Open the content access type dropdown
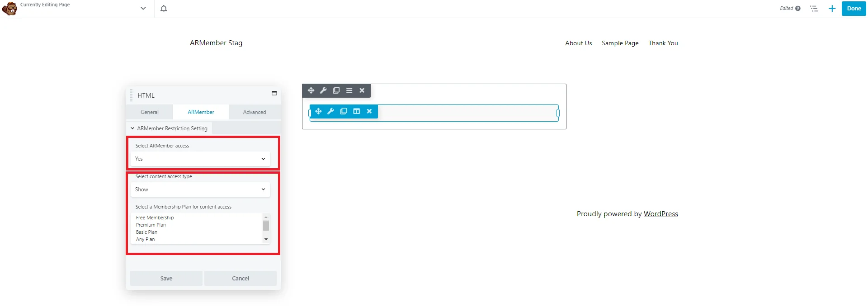The image size is (868, 308). pyautogui.click(x=200, y=190)
